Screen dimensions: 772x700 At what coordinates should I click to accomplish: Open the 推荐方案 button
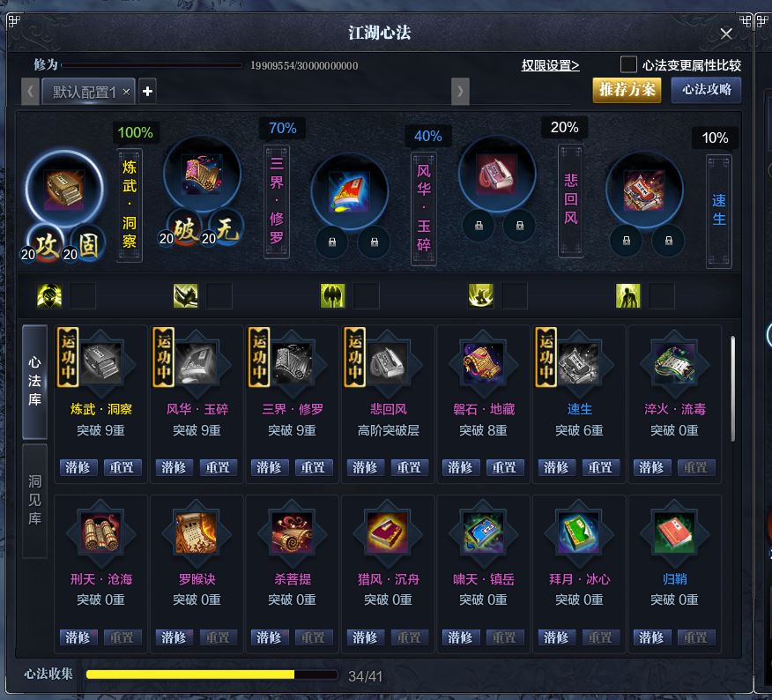[x=627, y=90]
